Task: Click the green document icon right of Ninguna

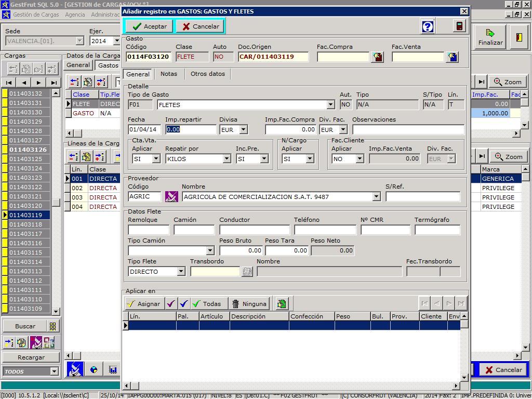Action: pos(282,304)
